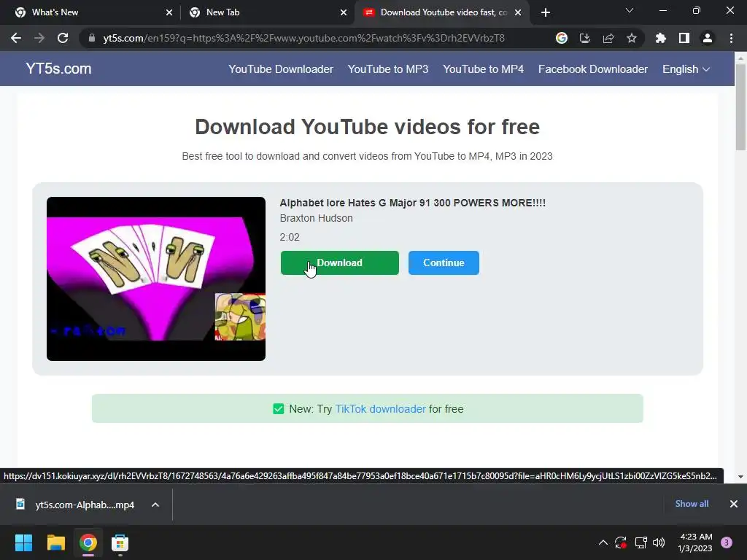Open the clock showing 4:23 AM
Viewport: 747px width, 560px height.
pos(695,542)
